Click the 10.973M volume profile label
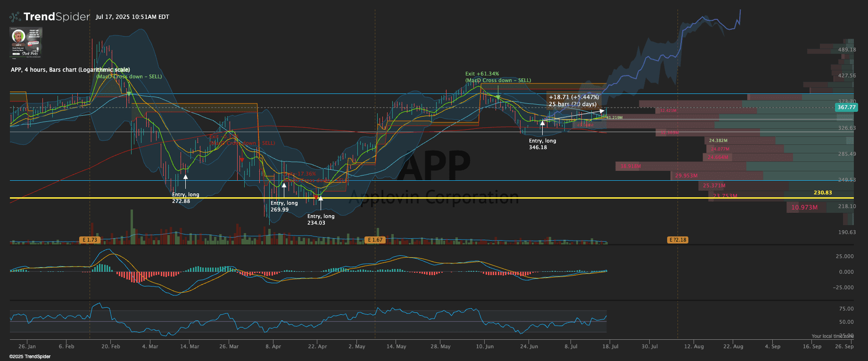 (804, 208)
